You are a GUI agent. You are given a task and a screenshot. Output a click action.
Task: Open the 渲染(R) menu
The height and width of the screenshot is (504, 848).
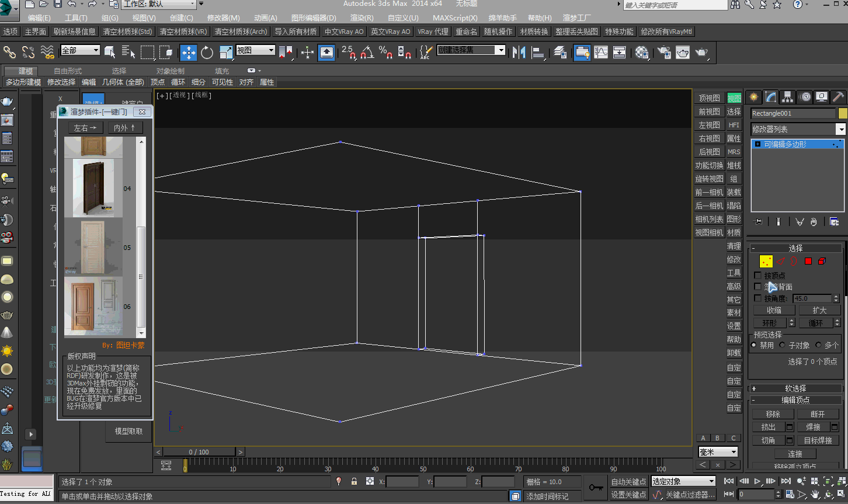click(x=362, y=18)
